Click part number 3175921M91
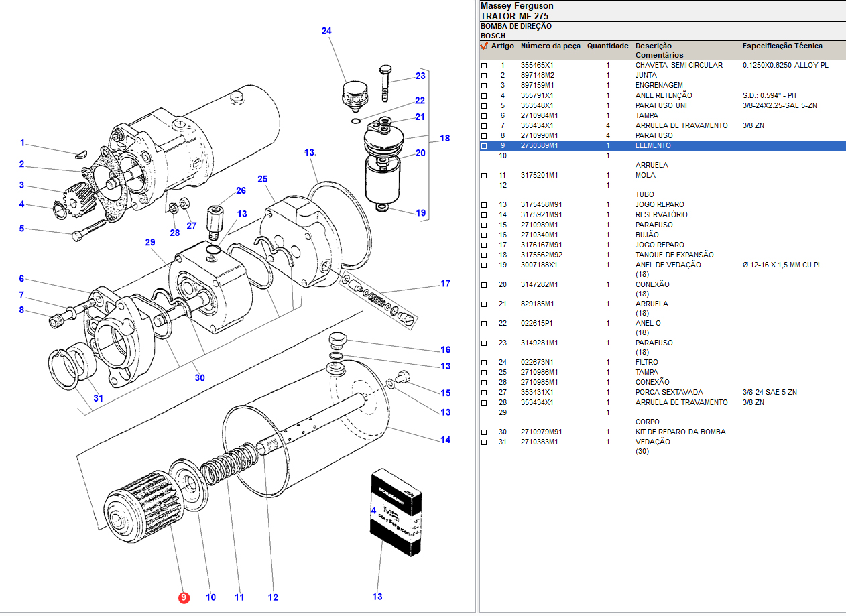 (x=542, y=214)
